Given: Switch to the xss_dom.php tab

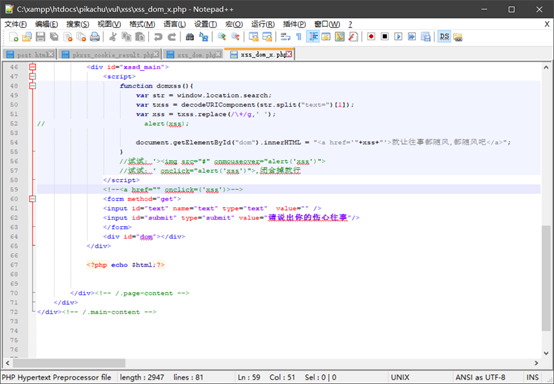Looking at the screenshot, I should pos(194,54).
